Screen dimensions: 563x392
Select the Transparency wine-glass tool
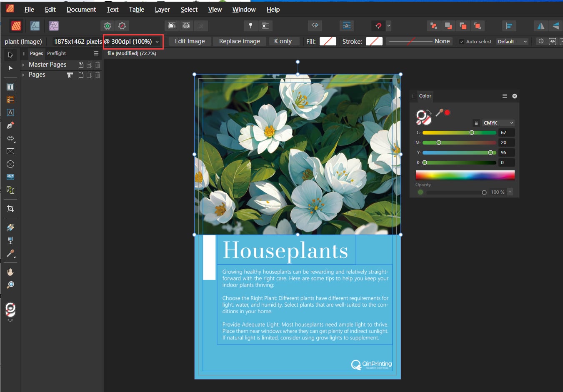(10, 240)
